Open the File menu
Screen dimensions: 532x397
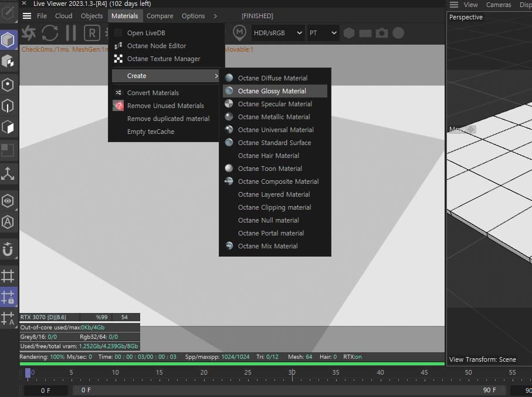pyautogui.click(x=42, y=16)
